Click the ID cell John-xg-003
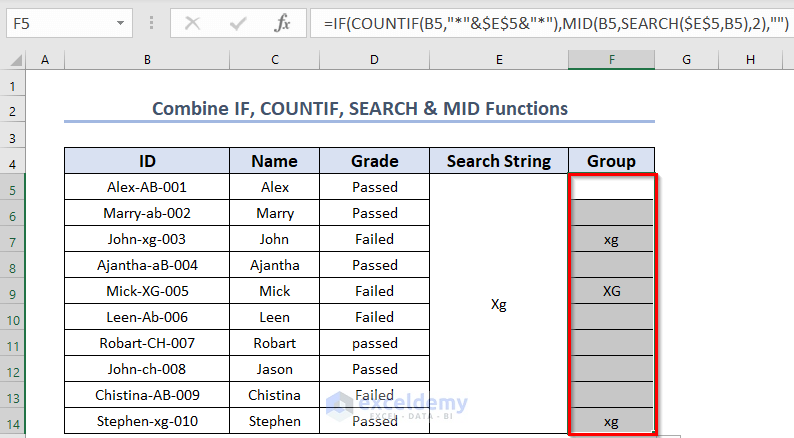794x438 pixels. tap(147, 239)
